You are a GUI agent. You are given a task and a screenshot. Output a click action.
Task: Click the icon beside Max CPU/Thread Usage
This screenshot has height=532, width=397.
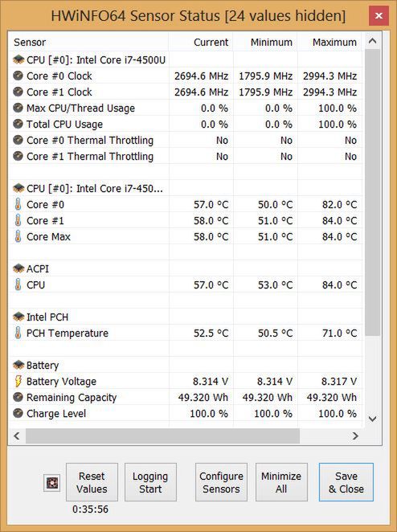click(x=18, y=108)
